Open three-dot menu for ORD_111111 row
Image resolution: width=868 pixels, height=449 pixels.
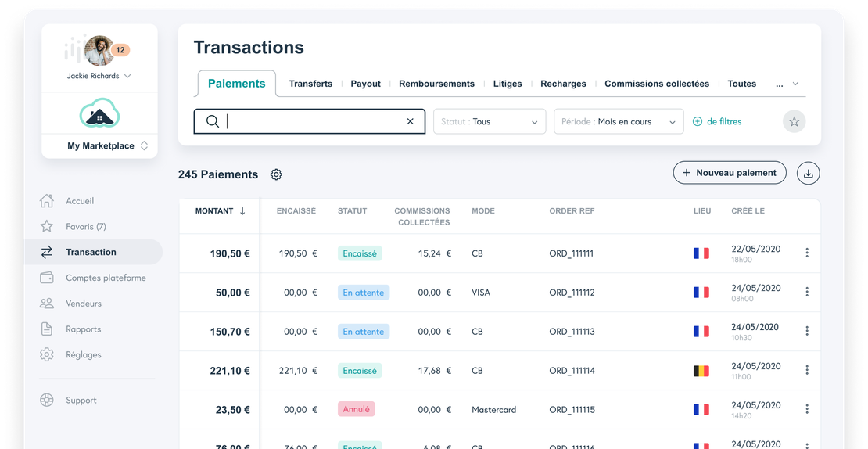tap(806, 253)
